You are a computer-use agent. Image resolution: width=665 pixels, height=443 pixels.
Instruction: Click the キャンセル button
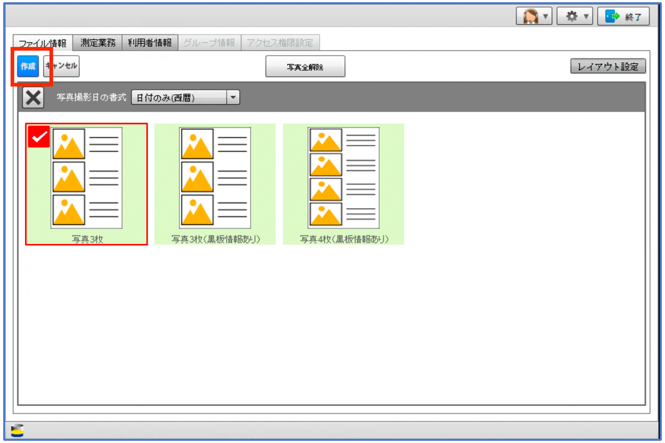[61, 65]
